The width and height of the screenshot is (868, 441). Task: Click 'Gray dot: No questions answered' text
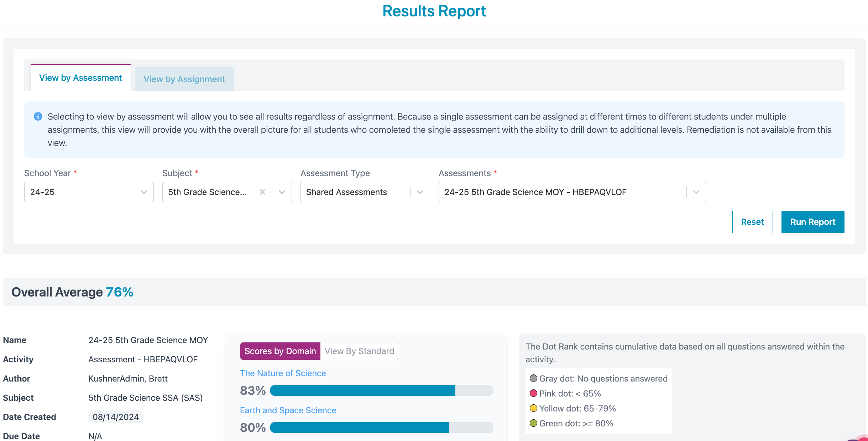tap(603, 378)
